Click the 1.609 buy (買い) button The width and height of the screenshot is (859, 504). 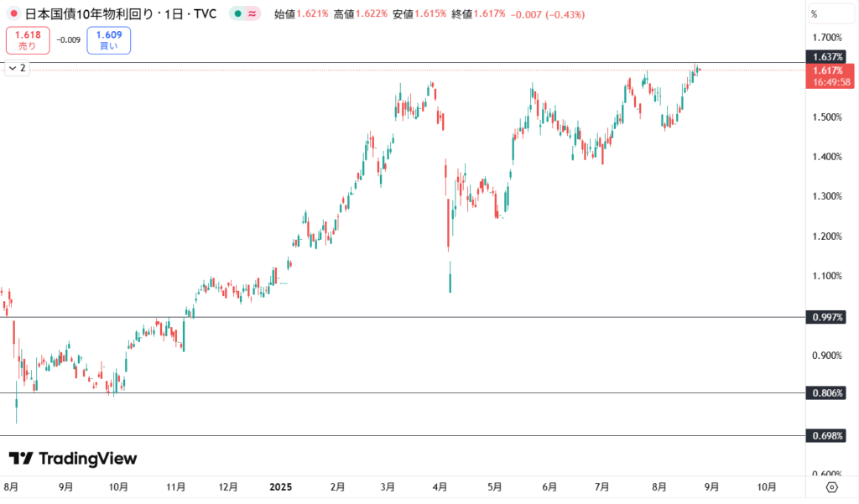(108, 40)
